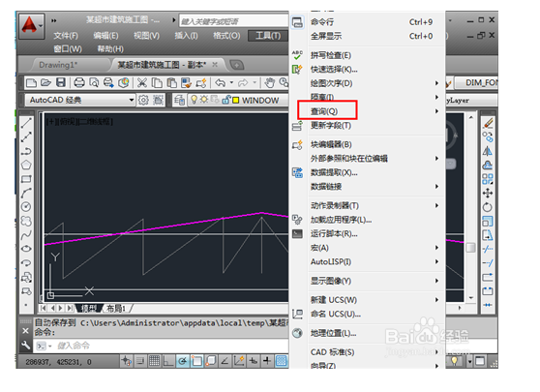Open the AutoCAD application menu button
540x392 pixels.
point(31,26)
